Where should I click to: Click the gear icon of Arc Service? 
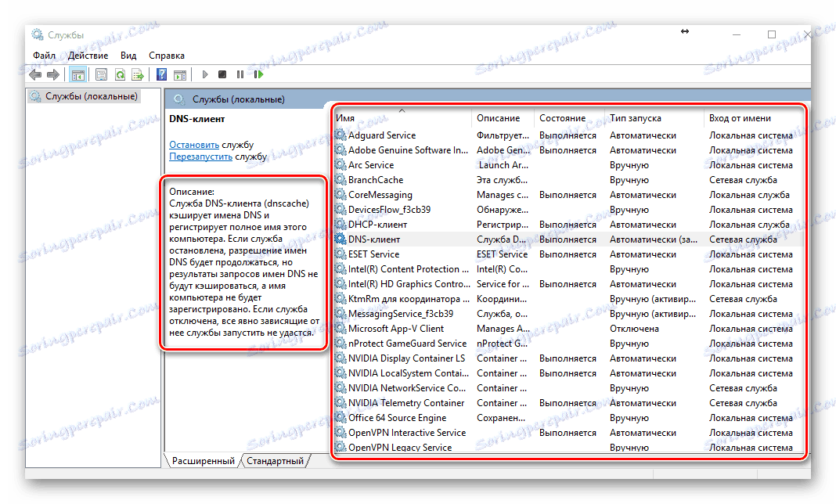tap(341, 165)
